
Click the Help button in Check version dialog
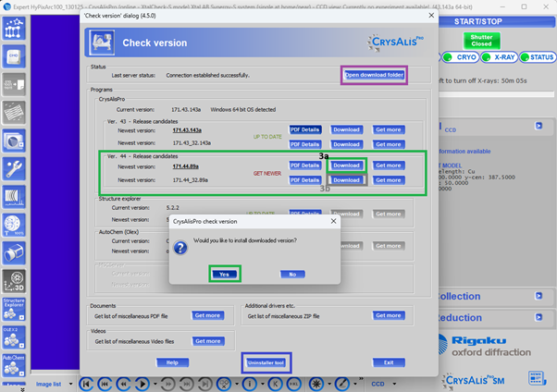(x=172, y=362)
